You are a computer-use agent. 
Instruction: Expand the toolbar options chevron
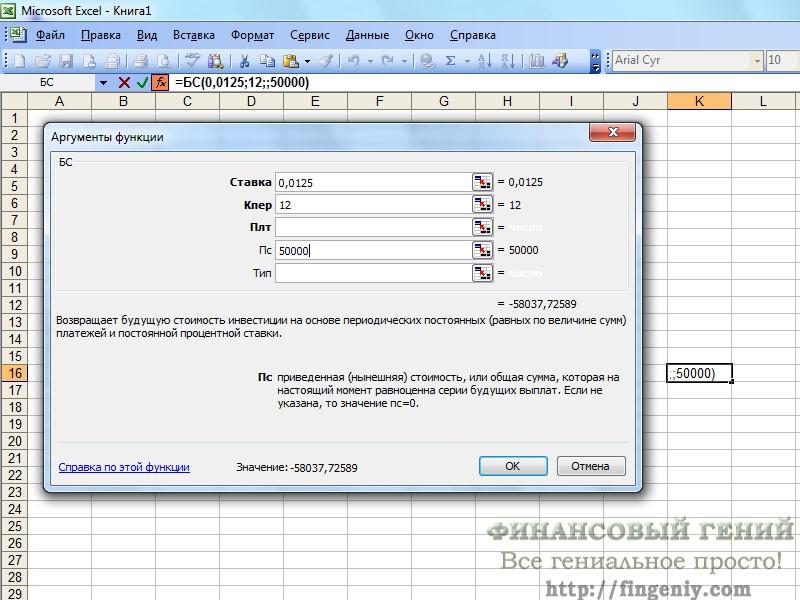click(595, 61)
